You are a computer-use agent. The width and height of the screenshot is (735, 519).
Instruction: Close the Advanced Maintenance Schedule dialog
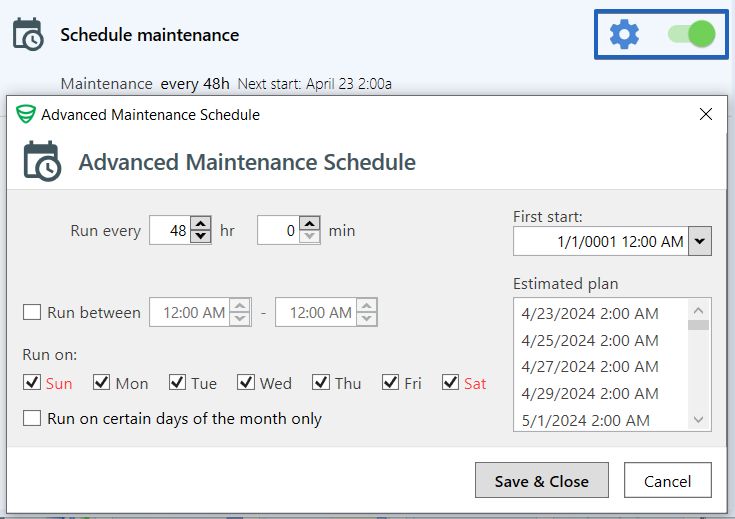(705, 114)
